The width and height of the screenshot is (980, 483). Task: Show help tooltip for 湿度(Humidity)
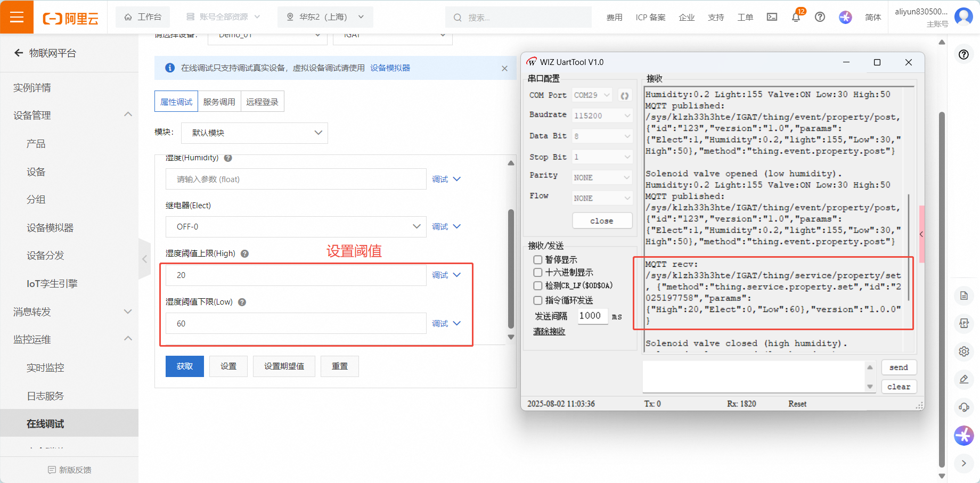[x=228, y=158]
